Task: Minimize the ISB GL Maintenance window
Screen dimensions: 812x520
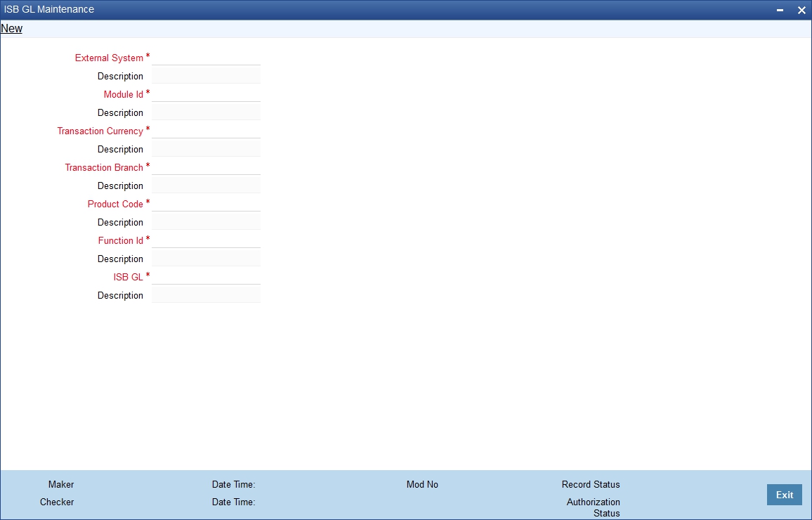Action: [780, 10]
